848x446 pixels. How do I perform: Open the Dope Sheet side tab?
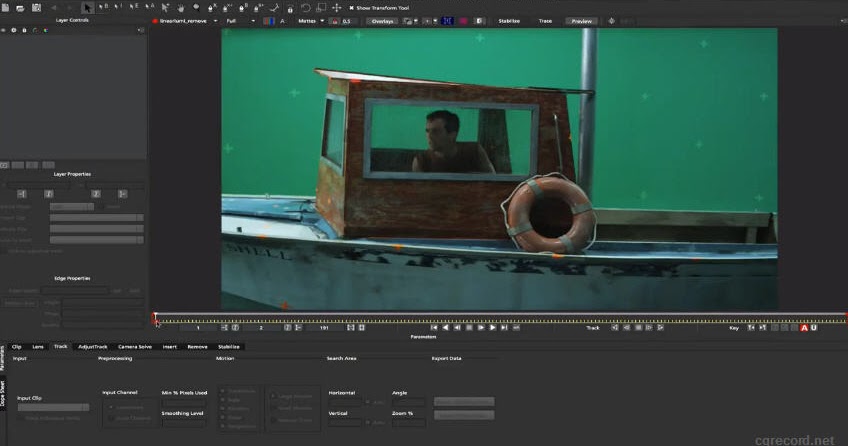pos(3,394)
